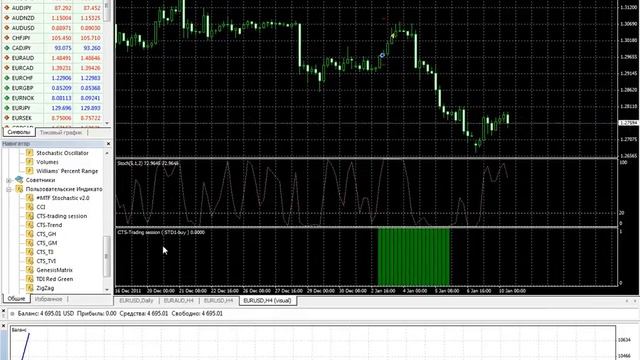Click the Советники folder icon
Viewport: 640px width, 360px height.
tap(19, 180)
